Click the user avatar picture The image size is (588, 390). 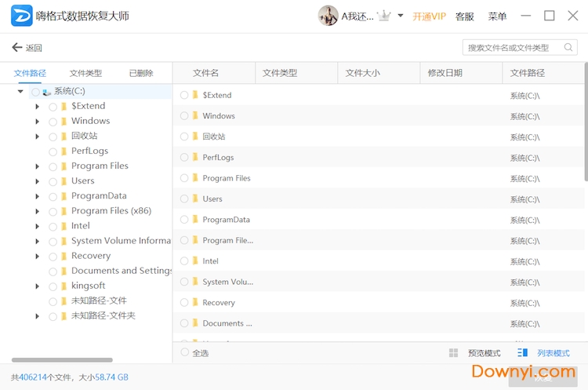click(x=328, y=16)
